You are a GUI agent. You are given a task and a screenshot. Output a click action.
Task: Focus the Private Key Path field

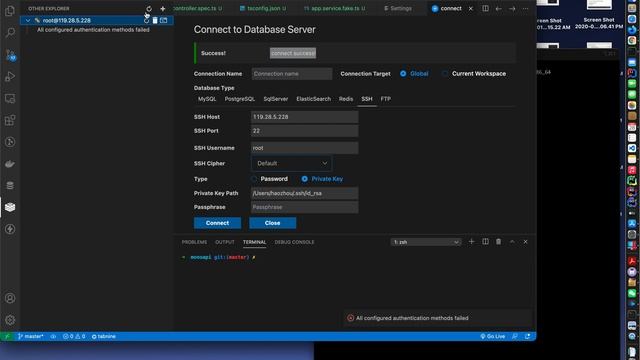click(x=304, y=193)
